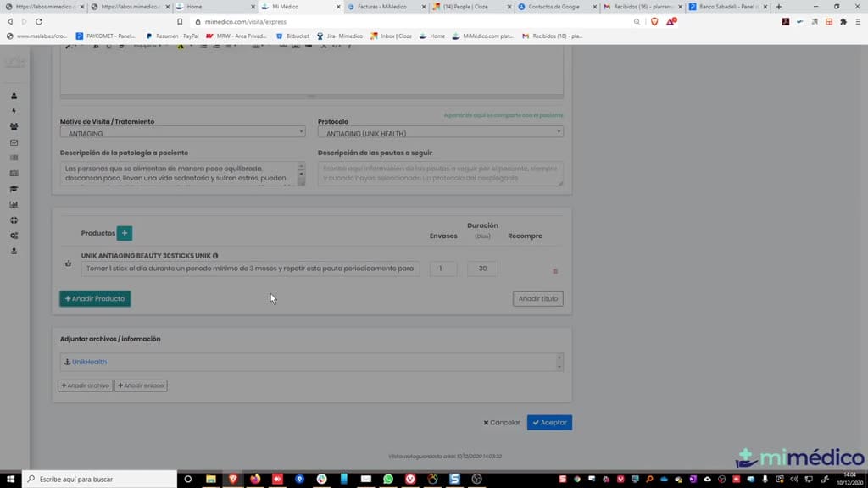Switch to the Facturas MiMédico tab
The height and width of the screenshot is (488, 868).
point(387,7)
